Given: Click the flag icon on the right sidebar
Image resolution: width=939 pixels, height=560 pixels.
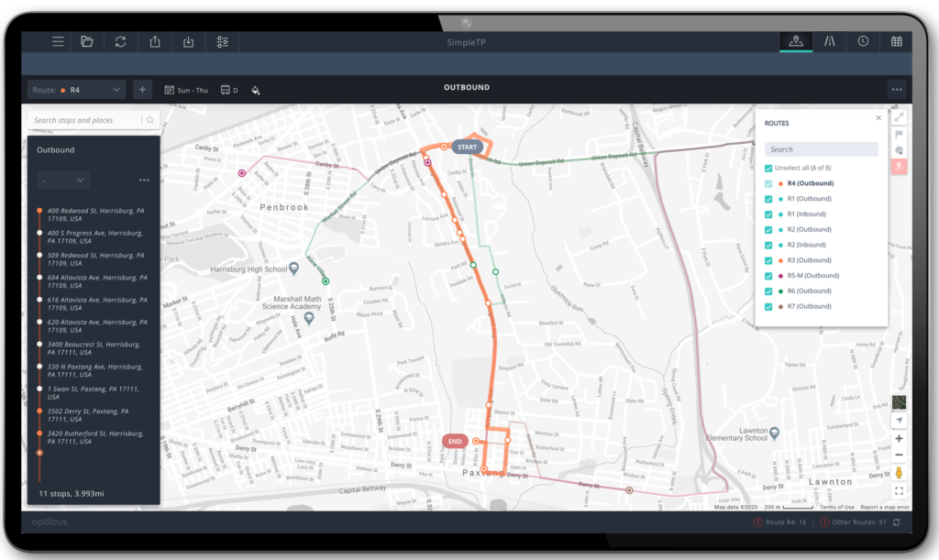Looking at the screenshot, I should point(900,133).
